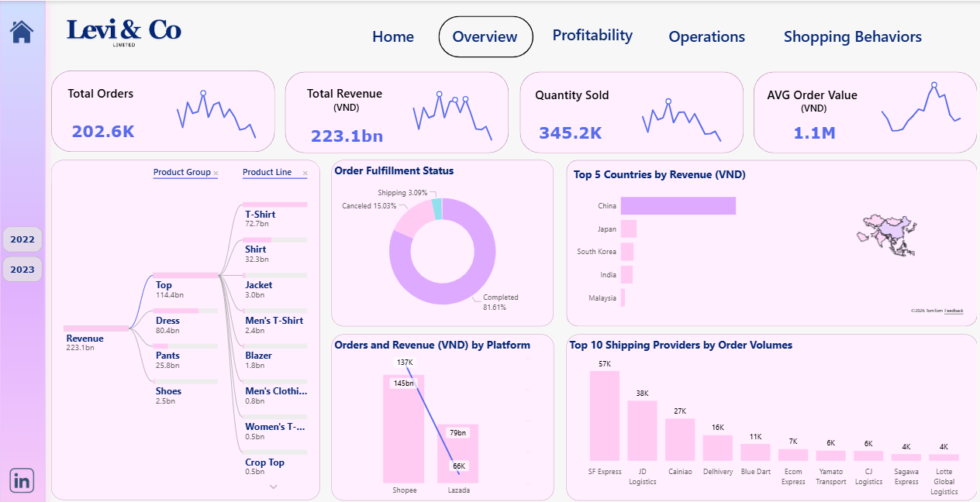This screenshot has height=502, width=980.
Task: Select the 2022 year filter
Action: tap(22, 239)
